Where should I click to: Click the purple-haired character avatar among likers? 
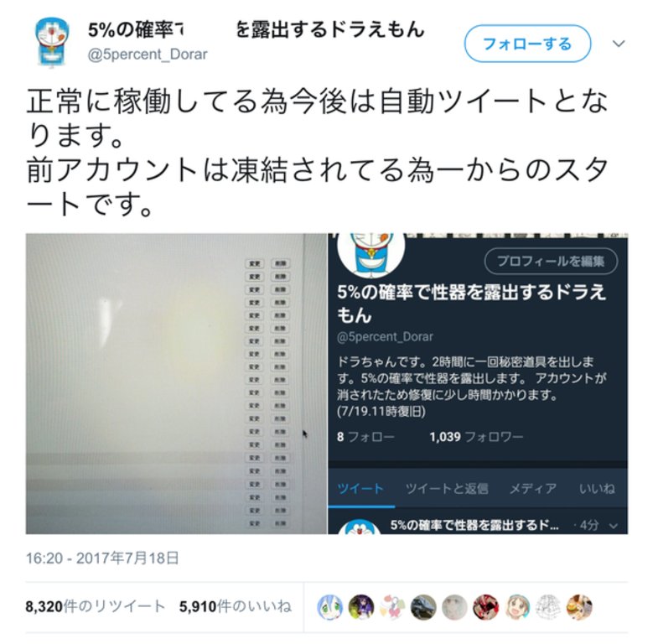pos(361,607)
